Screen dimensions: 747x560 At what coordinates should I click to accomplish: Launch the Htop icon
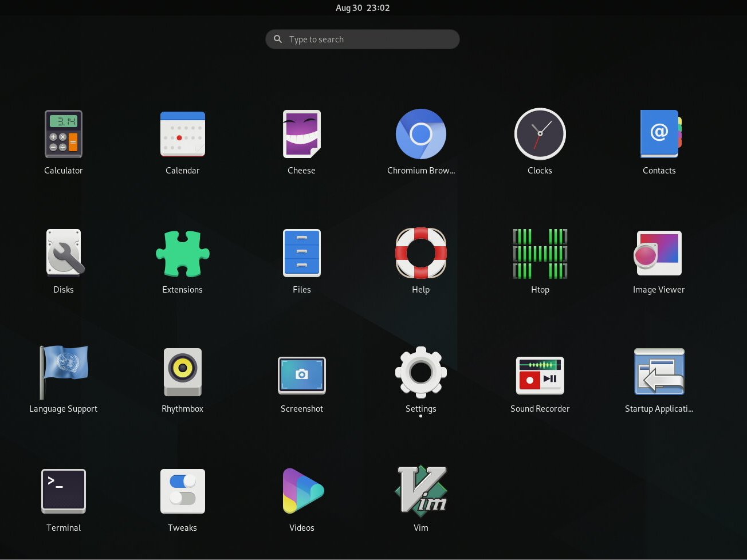tap(540, 253)
